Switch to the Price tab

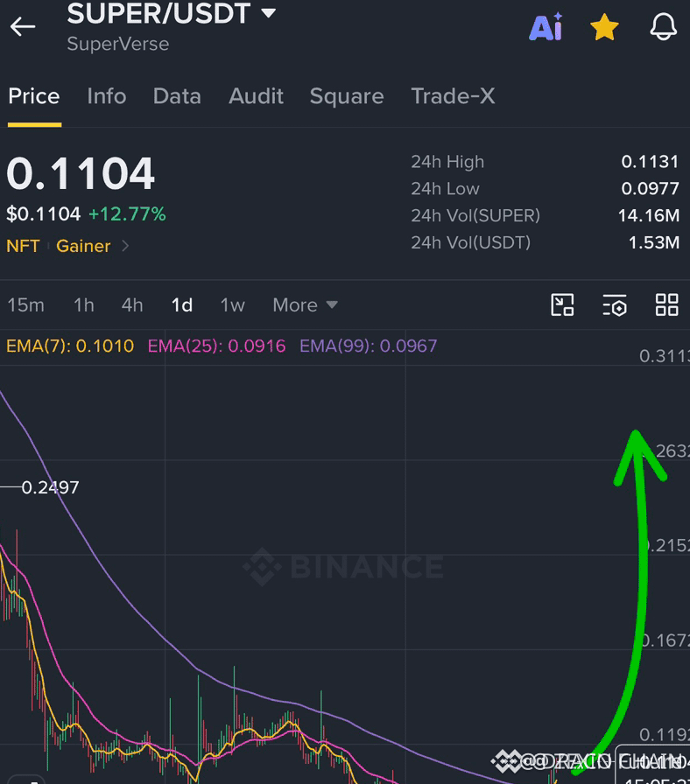point(34,96)
